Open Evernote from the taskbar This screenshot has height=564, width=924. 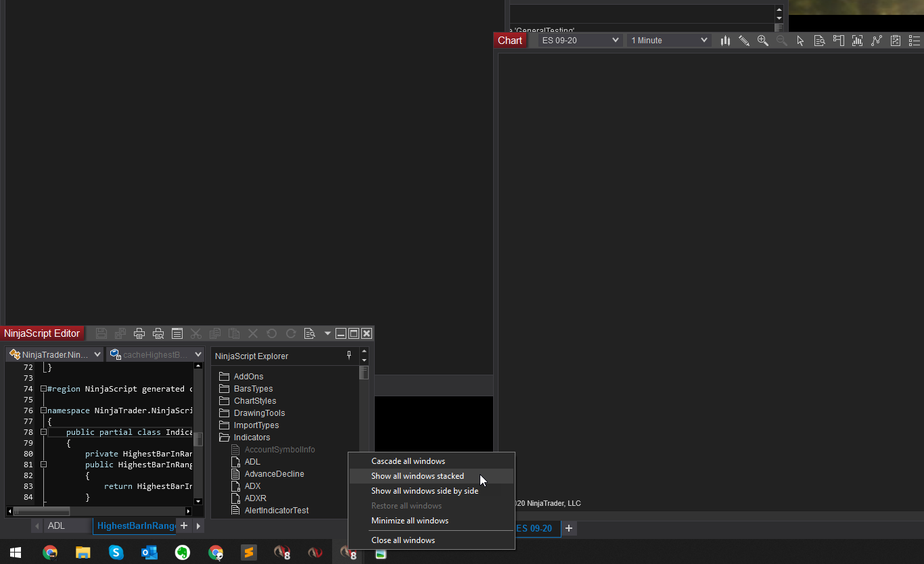(182, 553)
